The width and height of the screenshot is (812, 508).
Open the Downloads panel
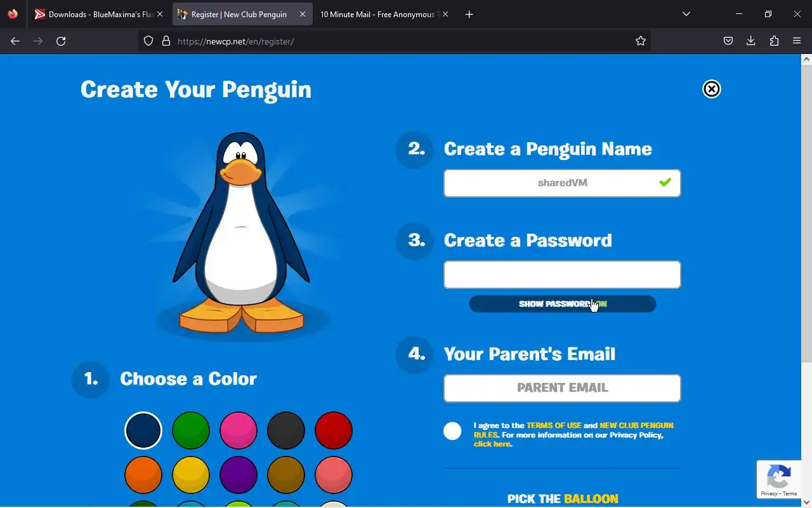[751, 41]
